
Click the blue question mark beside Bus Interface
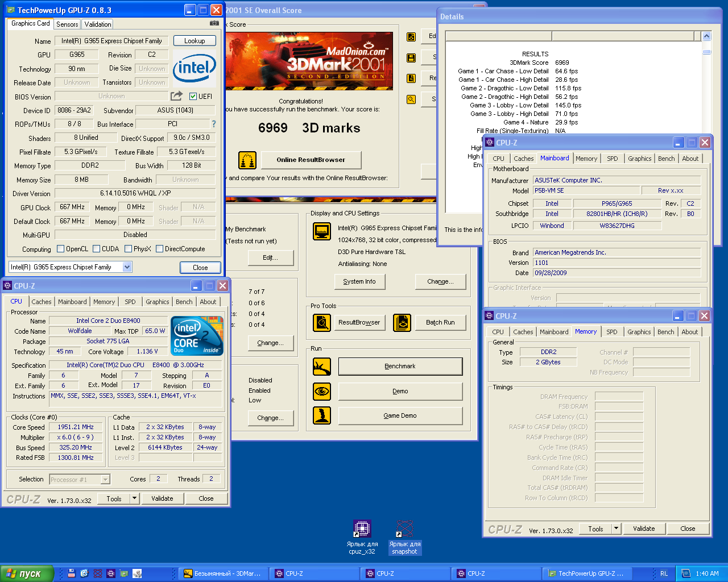pos(214,124)
